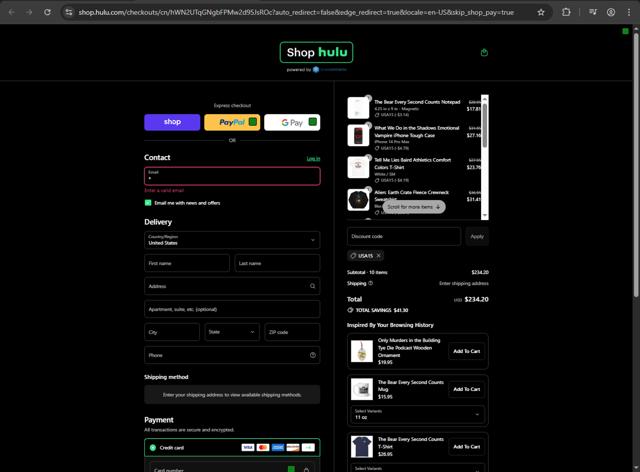This screenshot has height=472, width=640.
Task: Click the Shop hulu logo
Action: (316, 52)
